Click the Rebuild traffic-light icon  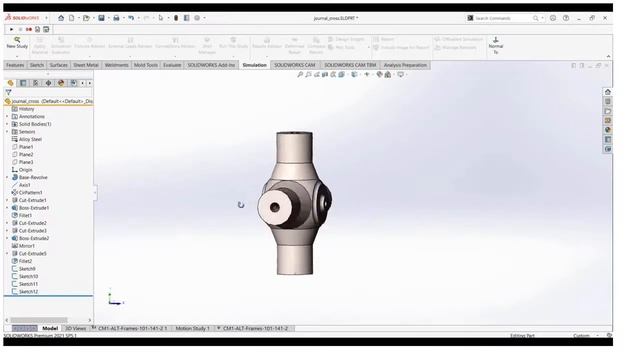point(176,18)
